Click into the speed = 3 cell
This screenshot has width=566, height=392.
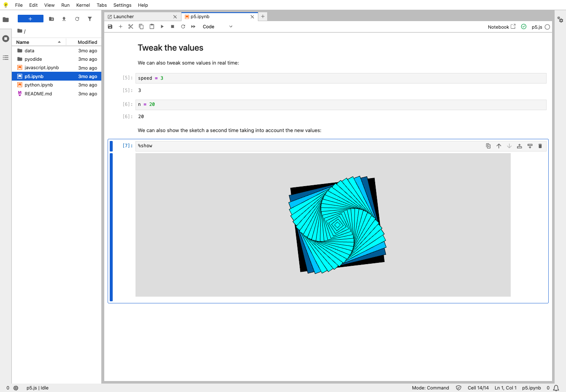click(341, 78)
